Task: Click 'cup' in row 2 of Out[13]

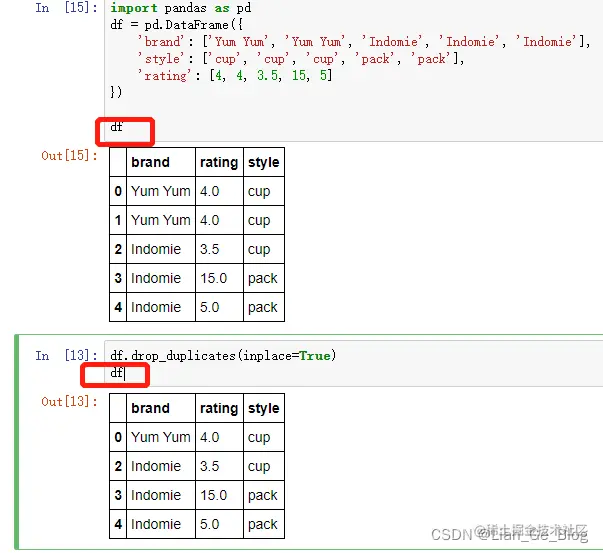Action: pyautogui.click(x=259, y=467)
